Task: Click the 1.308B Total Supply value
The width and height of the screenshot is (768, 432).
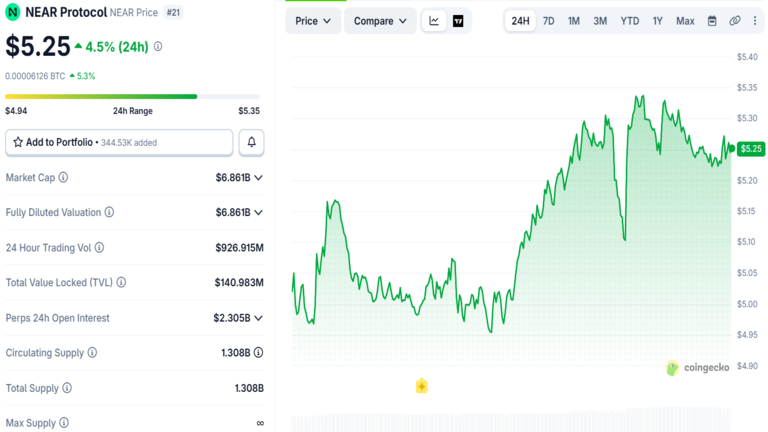Action: [x=249, y=388]
